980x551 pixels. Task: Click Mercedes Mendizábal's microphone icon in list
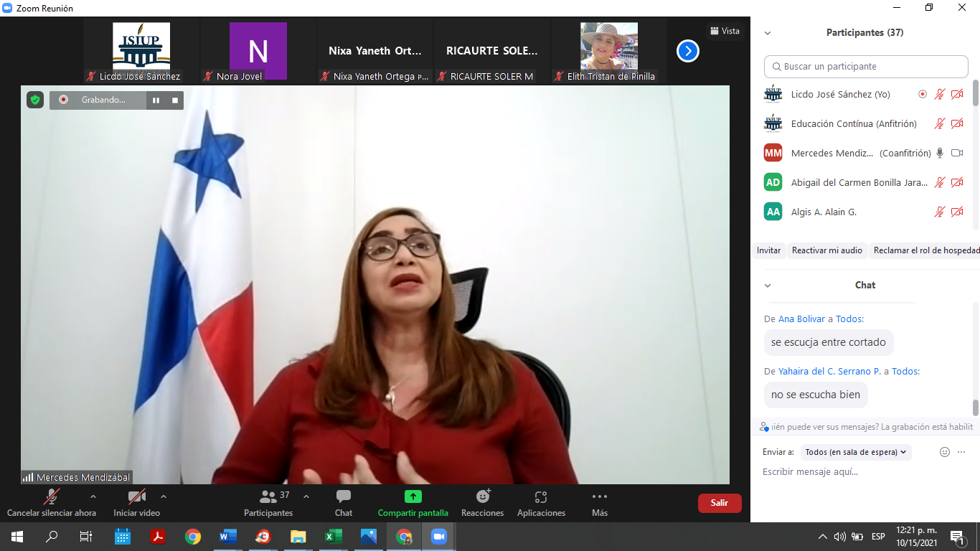point(939,153)
